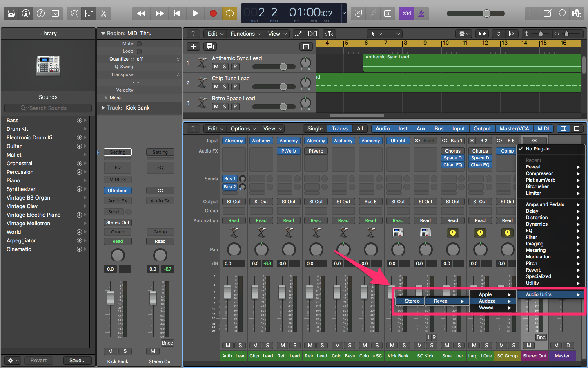Open the Loop Browser icon
The image size is (588, 368).
click(x=562, y=13)
